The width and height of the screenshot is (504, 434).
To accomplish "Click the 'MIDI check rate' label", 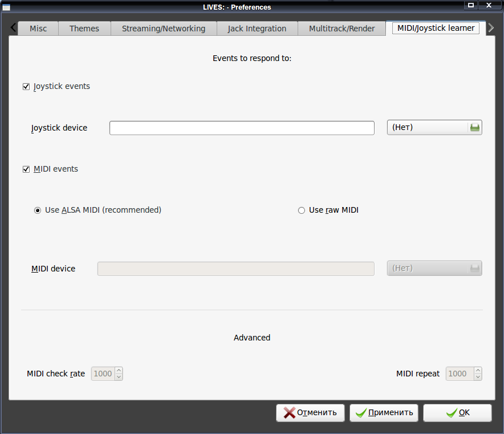I will pos(56,374).
